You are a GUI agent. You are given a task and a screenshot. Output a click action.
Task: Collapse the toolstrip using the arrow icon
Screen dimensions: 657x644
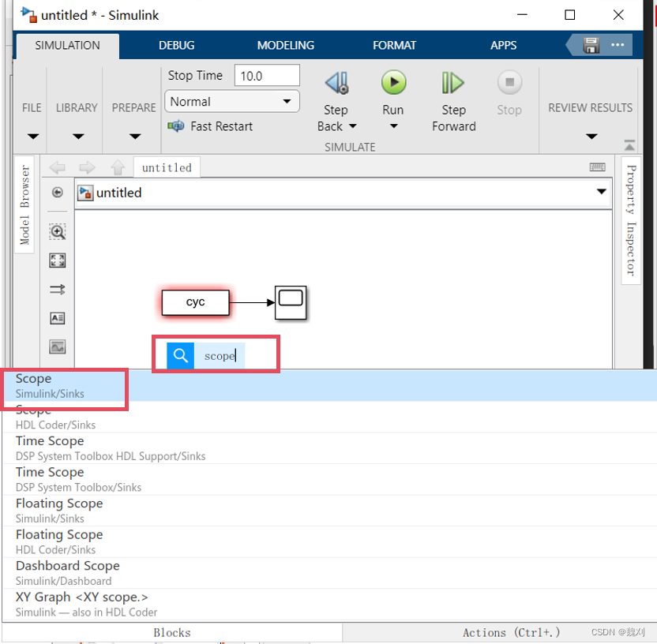(629, 145)
